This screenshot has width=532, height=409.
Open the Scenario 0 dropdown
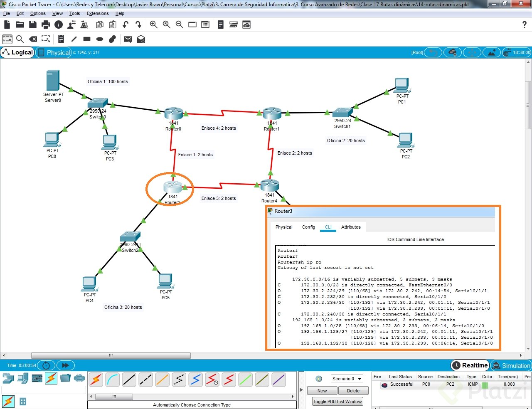click(347, 379)
